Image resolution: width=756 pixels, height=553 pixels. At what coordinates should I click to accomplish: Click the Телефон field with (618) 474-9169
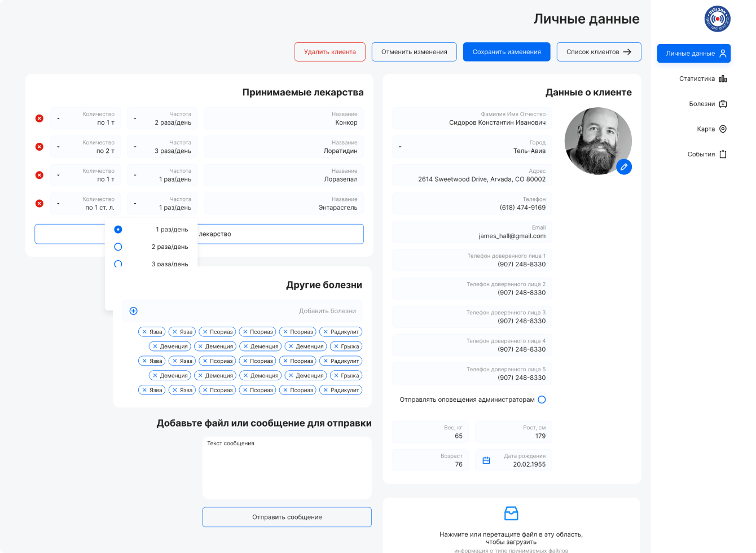tap(472, 204)
